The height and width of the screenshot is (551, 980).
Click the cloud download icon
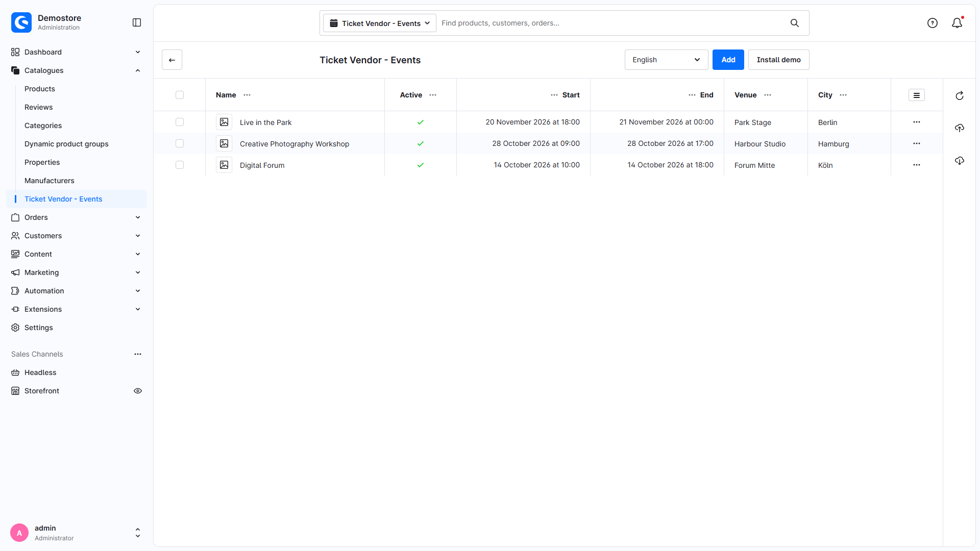click(960, 161)
